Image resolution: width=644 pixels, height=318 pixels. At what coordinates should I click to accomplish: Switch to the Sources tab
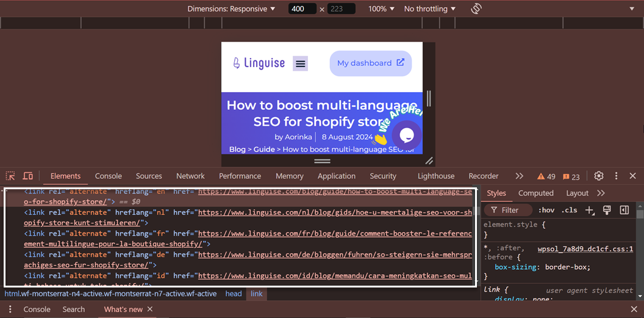pyautogui.click(x=149, y=176)
